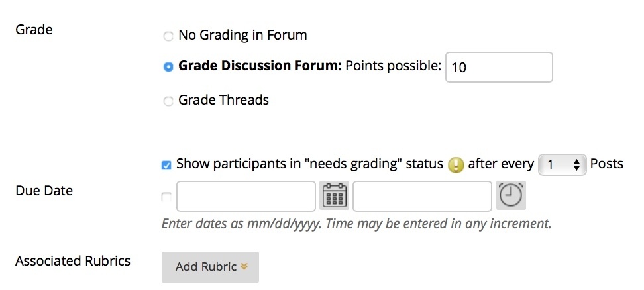The width and height of the screenshot is (644, 290).
Task: Click the due time text field
Action: [422, 196]
